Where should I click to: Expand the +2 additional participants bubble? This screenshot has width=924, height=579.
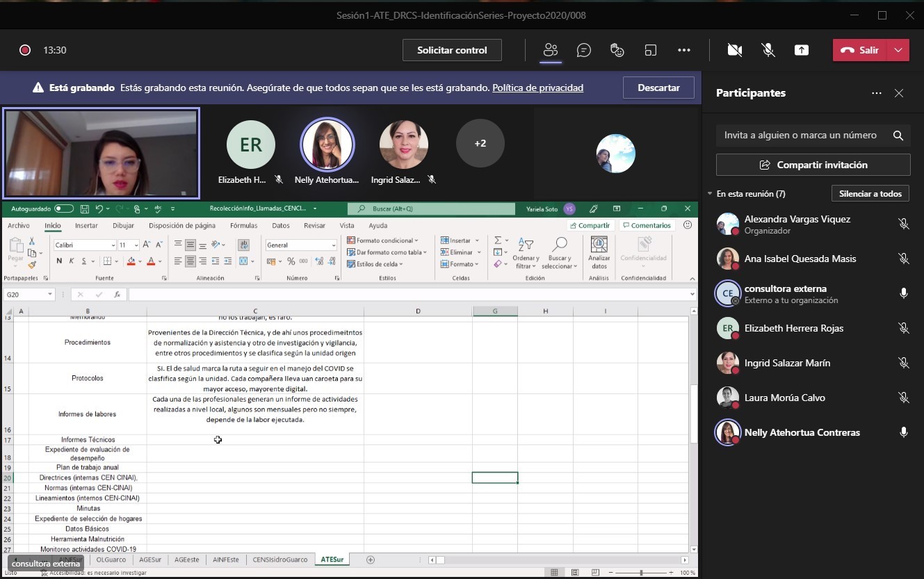[x=480, y=144]
